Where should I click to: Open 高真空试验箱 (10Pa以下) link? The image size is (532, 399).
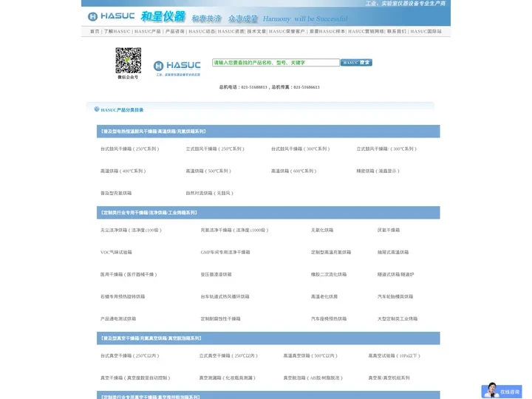click(x=395, y=355)
